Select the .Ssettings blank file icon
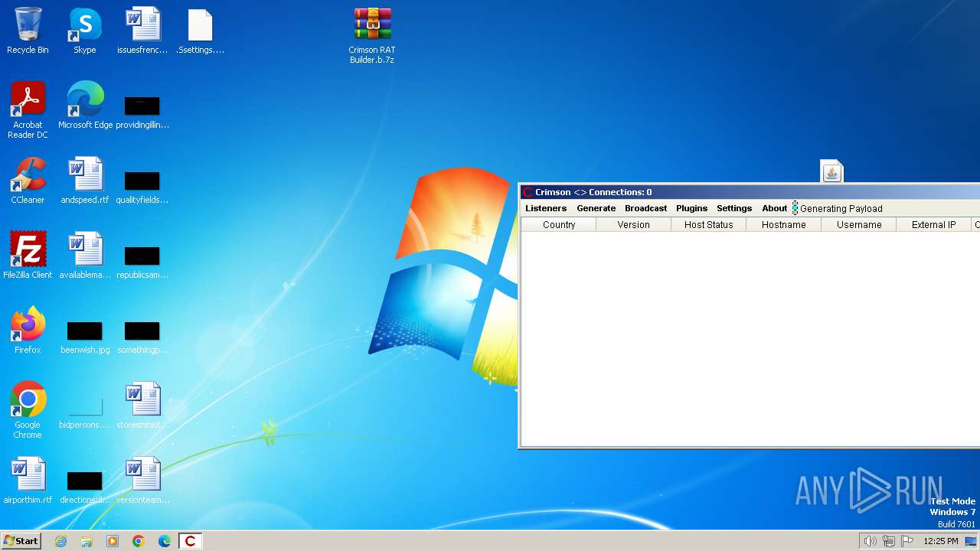 tap(200, 31)
